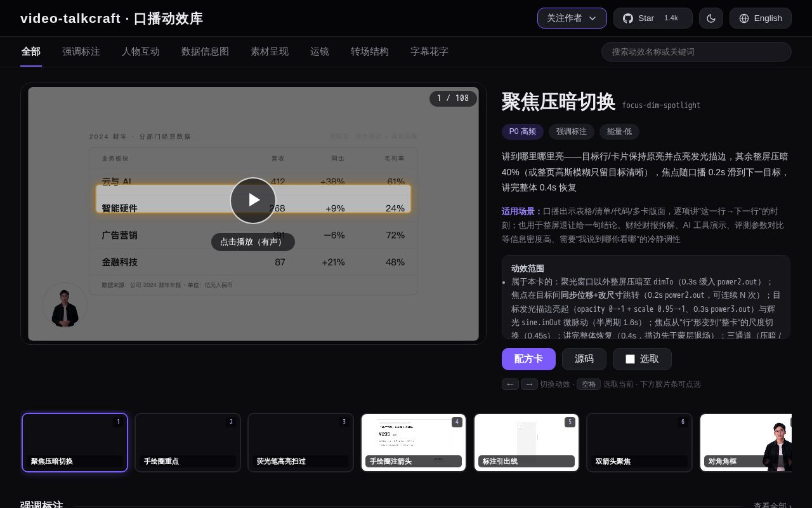Open 查看全部 link
Viewport: 812px width, 508px height.
tap(772, 505)
